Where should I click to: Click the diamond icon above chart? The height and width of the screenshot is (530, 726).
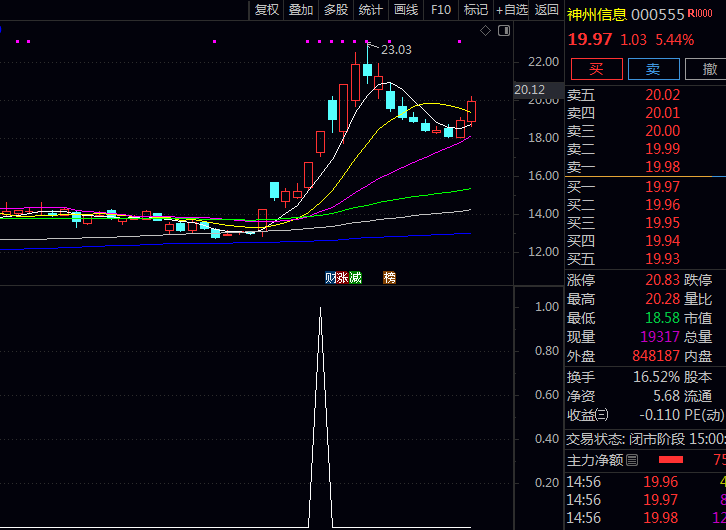point(485,31)
